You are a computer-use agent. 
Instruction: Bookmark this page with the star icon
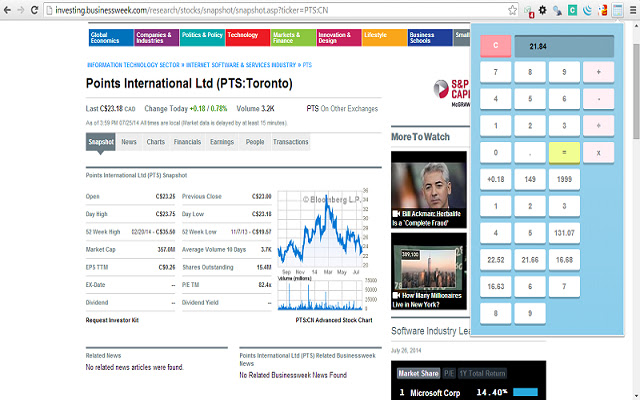tap(513, 10)
